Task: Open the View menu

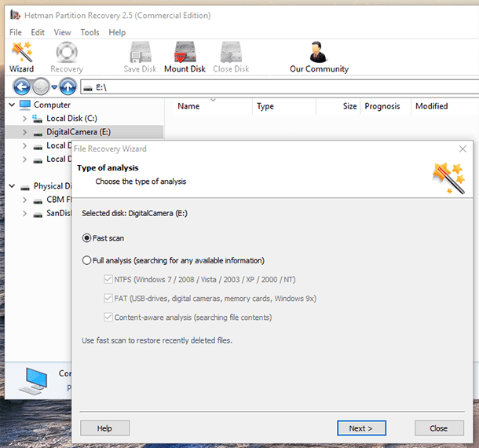Action: [62, 32]
